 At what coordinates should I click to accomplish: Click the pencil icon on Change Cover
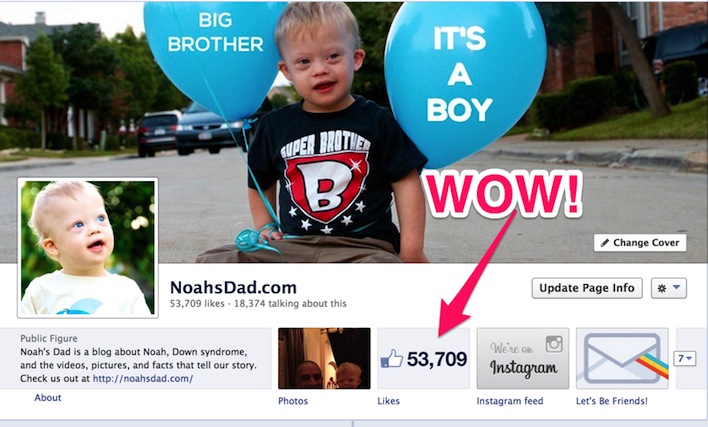[x=605, y=243]
